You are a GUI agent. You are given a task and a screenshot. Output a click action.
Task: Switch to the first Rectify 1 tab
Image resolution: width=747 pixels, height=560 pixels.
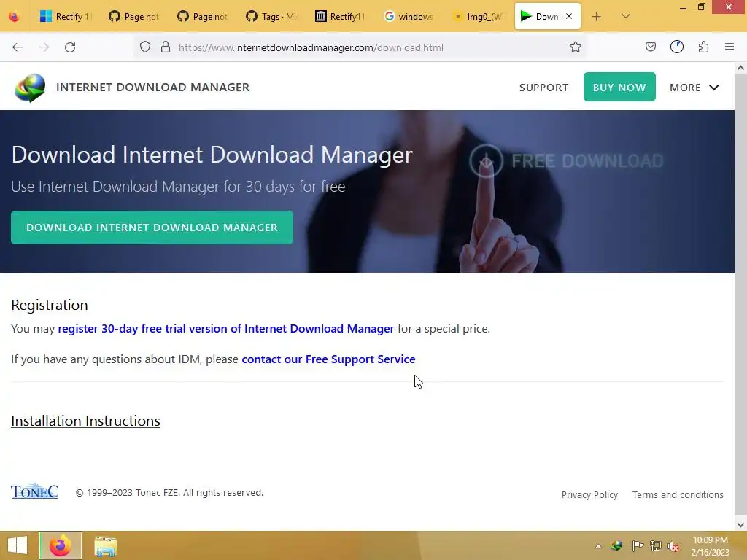click(x=65, y=17)
